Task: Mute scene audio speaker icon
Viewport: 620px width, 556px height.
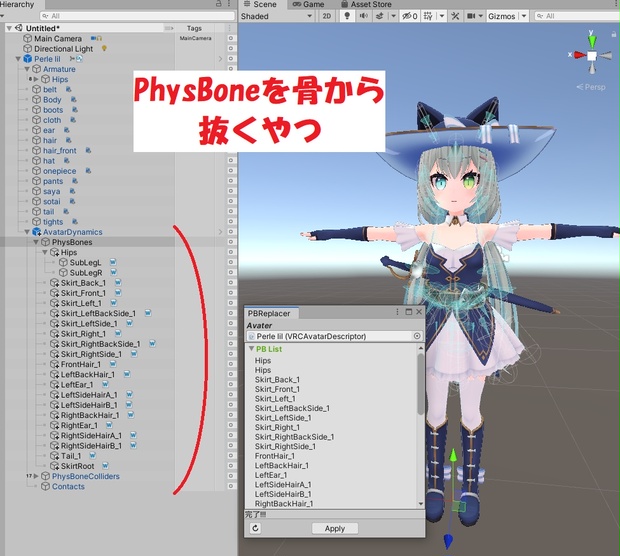Action: tap(363, 16)
